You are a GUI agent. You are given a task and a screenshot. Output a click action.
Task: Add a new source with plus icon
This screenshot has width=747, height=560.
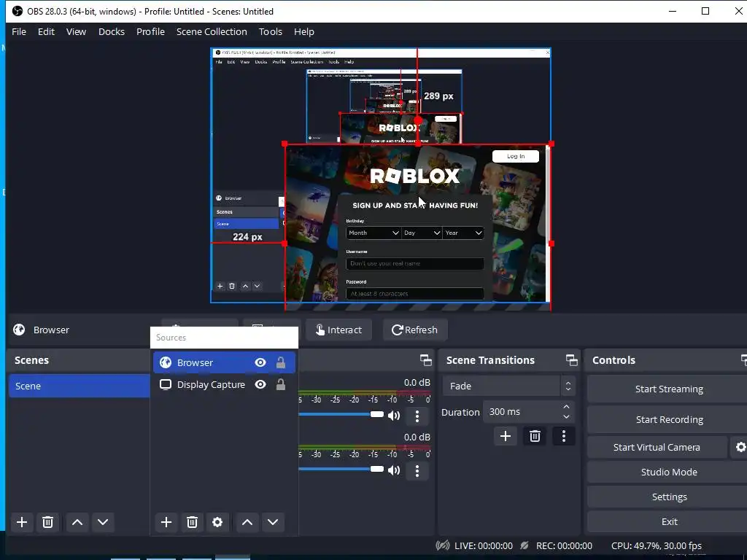166,522
